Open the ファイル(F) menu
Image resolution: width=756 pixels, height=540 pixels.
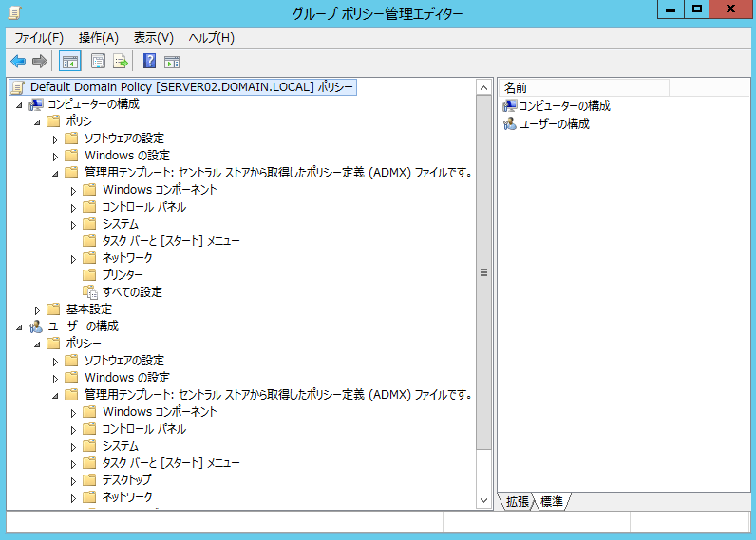tap(39, 38)
